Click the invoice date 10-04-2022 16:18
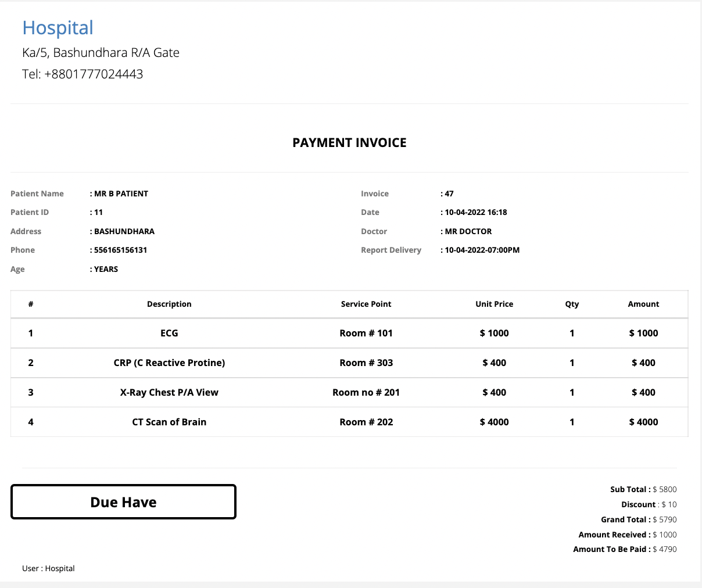Image resolution: width=702 pixels, height=588 pixels. [x=475, y=213]
